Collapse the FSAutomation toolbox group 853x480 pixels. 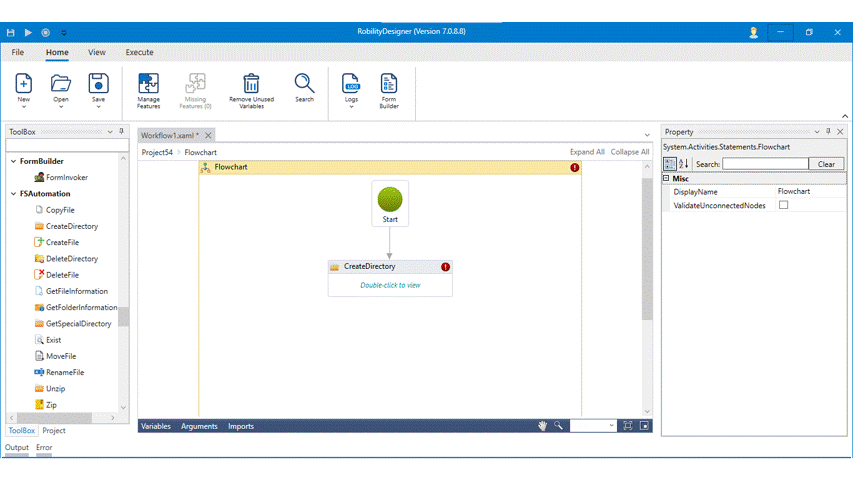13,194
